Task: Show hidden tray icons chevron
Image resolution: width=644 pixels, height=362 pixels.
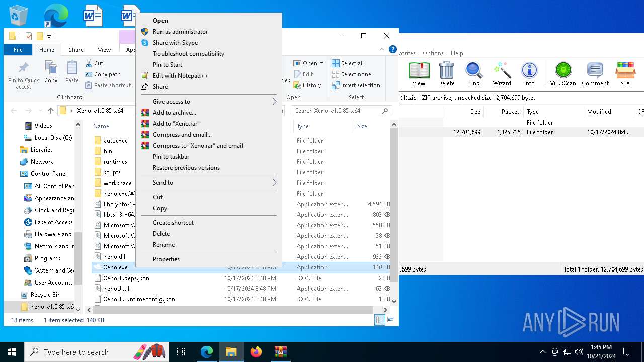Action: click(x=542, y=352)
